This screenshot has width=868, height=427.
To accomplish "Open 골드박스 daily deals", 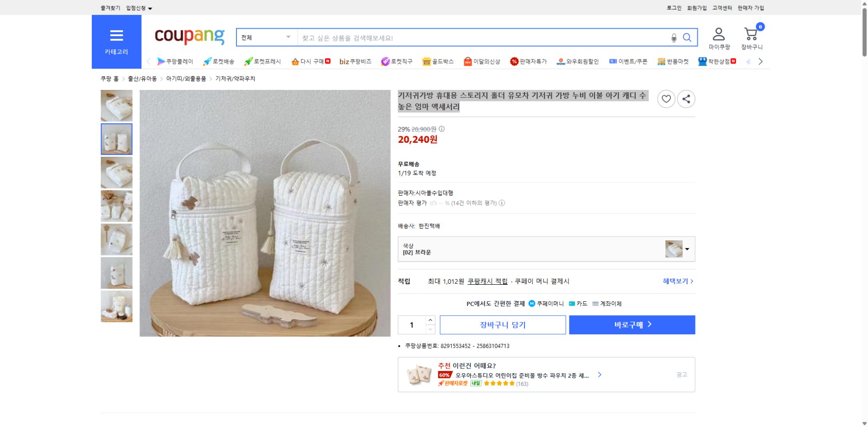I will pos(439,61).
